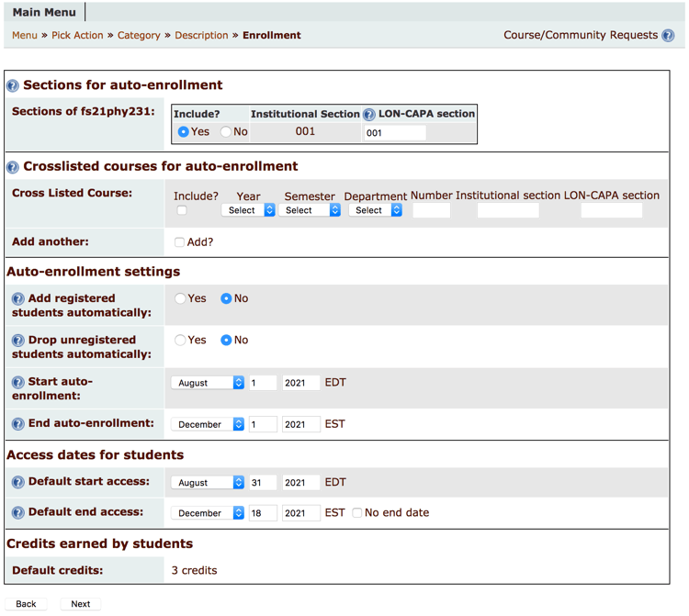
Task: Go to Description breadcrumb
Action: point(202,35)
